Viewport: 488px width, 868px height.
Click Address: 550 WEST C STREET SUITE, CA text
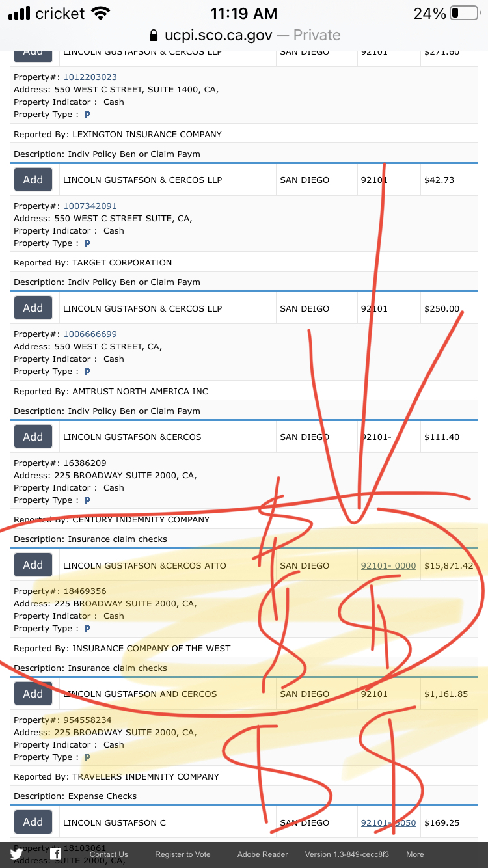(x=103, y=219)
